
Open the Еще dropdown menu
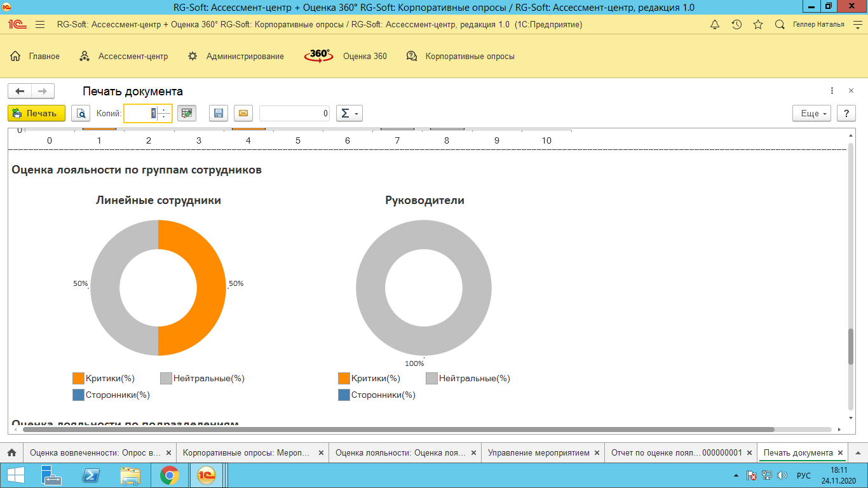pos(812,113)
